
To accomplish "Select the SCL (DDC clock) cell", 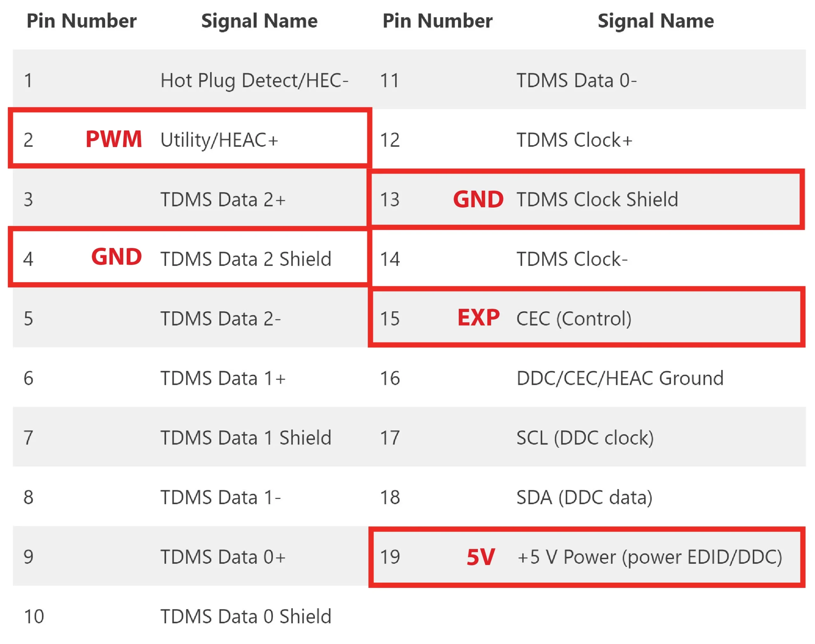I will (x=584, y=438).
